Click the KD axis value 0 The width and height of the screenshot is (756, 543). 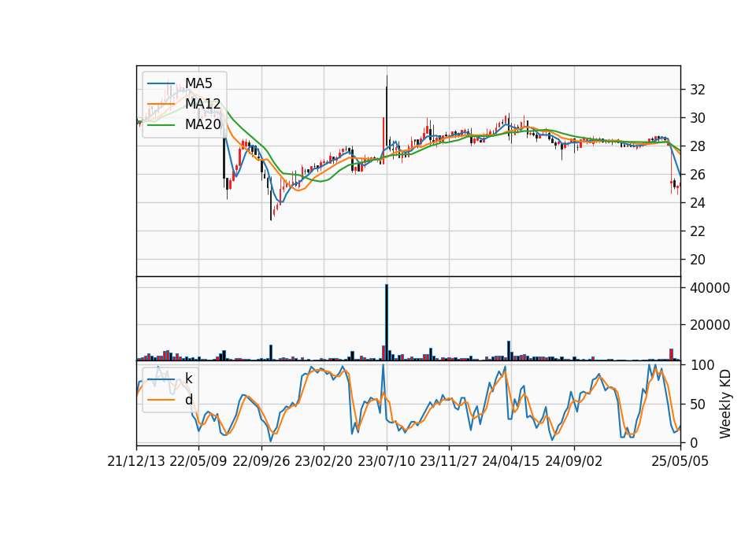[x=694, y=443]
